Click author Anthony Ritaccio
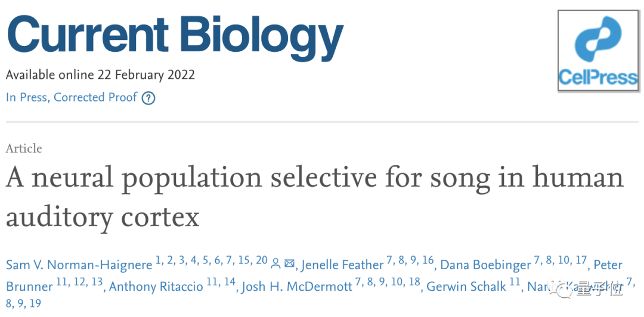Image resolution: width=644 pixels, height=317 pixels. click(x=156, y=287)
